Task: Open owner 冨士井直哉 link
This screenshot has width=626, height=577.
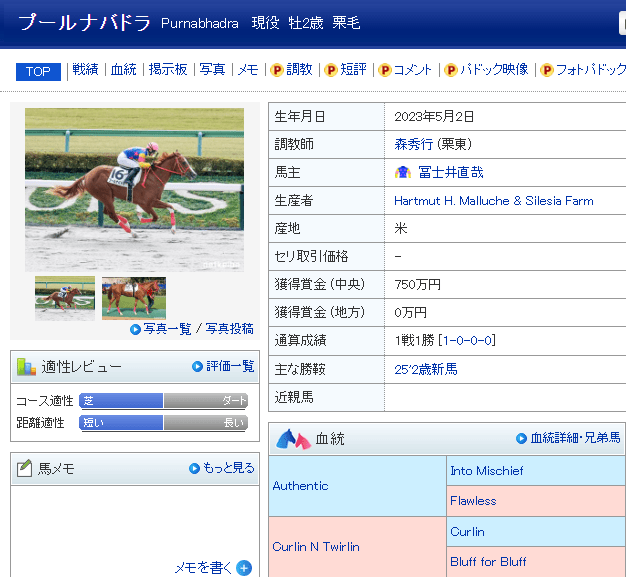Action: coord(451,173)
